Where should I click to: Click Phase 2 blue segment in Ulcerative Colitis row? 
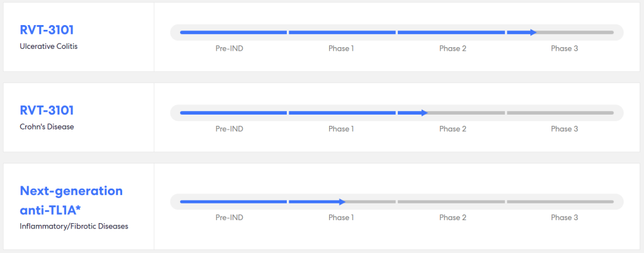point(451,32)
